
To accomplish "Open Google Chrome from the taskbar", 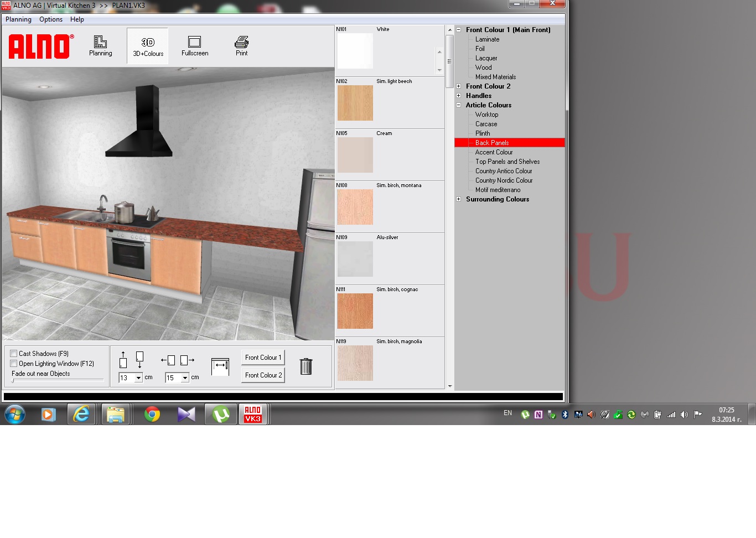I will 152,414.
